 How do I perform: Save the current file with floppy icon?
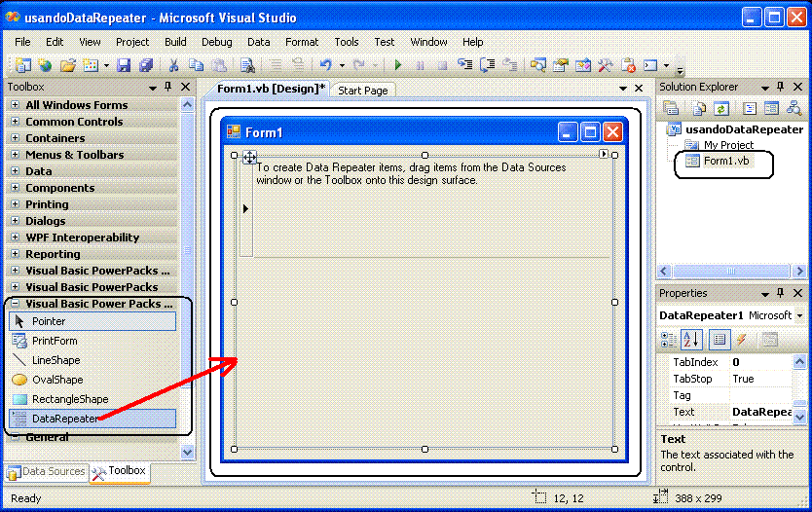click(124, 65)
